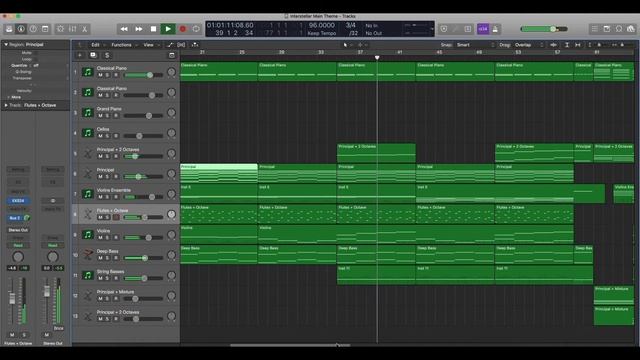
Task: Open the Mixer button
Action: [x=73, y=29]
